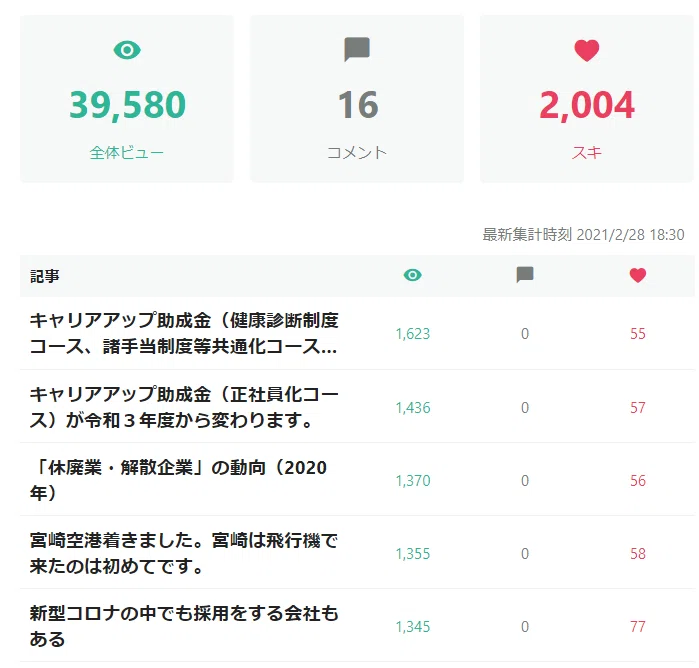Sort by views using table eye icon

(412, 275)
